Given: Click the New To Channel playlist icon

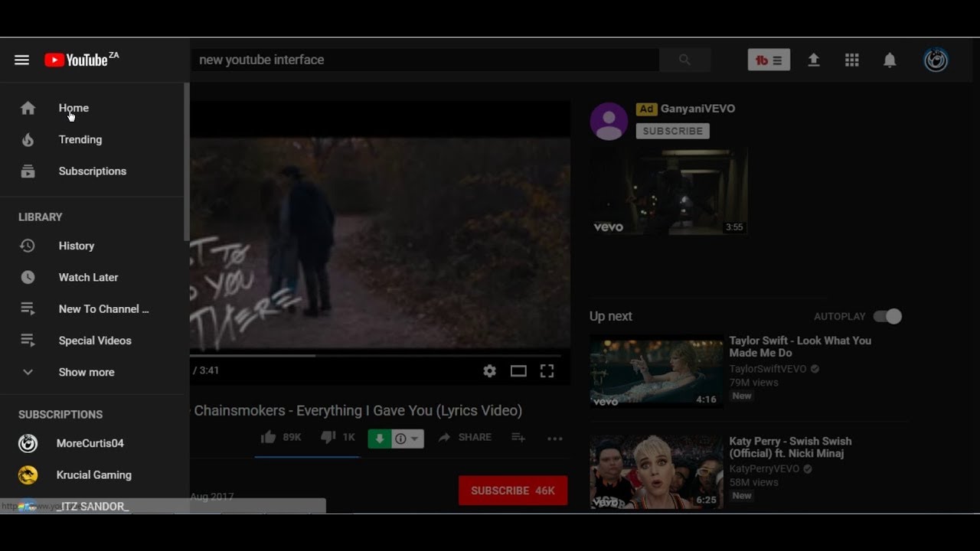Looking at the screenshot, I should 28,309.
